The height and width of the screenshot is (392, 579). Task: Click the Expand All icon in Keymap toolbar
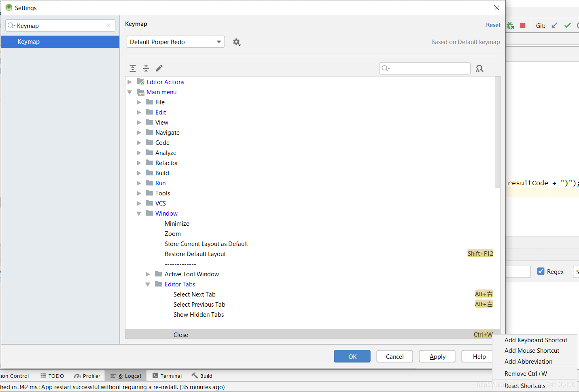point(133,68)
